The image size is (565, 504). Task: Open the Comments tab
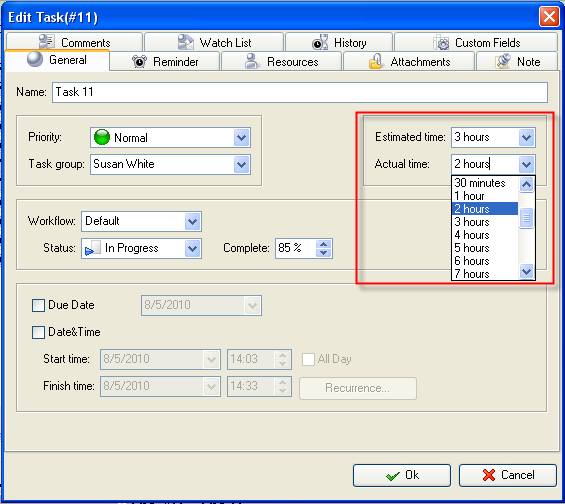coord(74,42)
